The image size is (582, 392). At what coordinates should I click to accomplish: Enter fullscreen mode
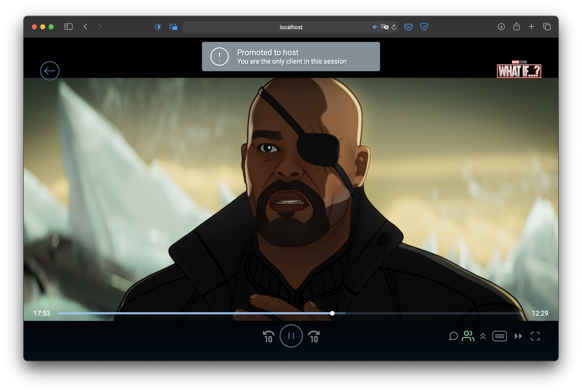tap(535, 336)
